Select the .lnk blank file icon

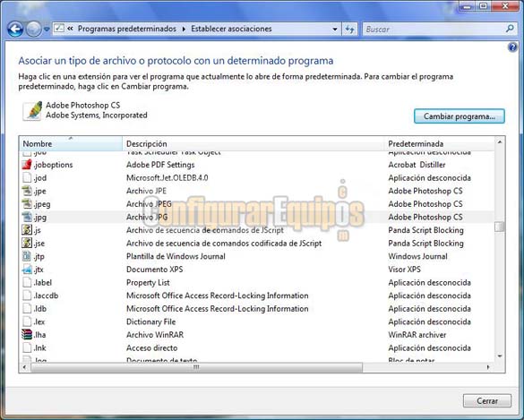pyautogui.click(x=27, y=347)
